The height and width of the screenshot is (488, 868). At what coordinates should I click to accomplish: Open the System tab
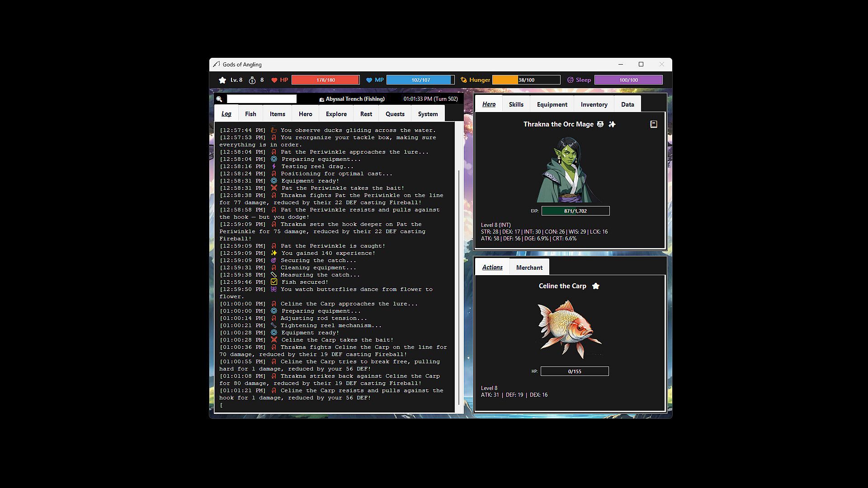pyautogui.click(x=428, y=114)
